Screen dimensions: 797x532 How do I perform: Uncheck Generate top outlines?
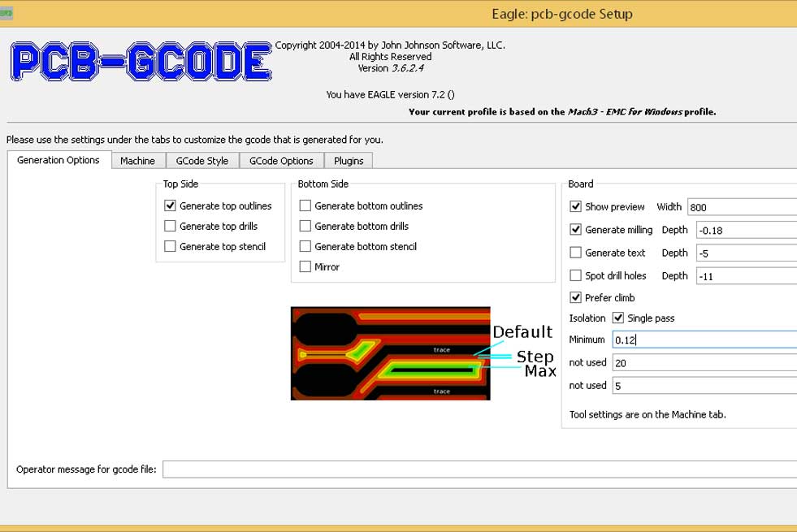click(x=171, y=205)
